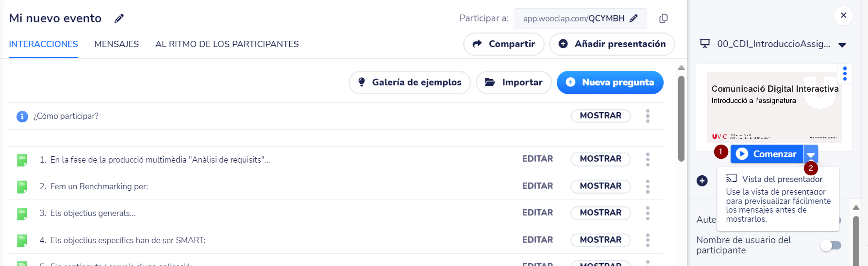The height and width of the screenshot is (266, 868).
Task: Copy participation link icon
Action: tap(664, 18)
